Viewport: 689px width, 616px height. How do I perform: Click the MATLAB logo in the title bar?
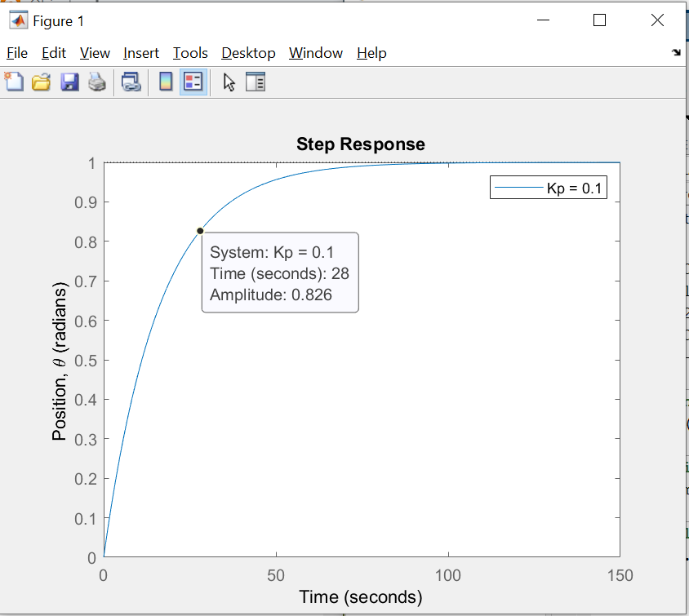click(18, 20)
